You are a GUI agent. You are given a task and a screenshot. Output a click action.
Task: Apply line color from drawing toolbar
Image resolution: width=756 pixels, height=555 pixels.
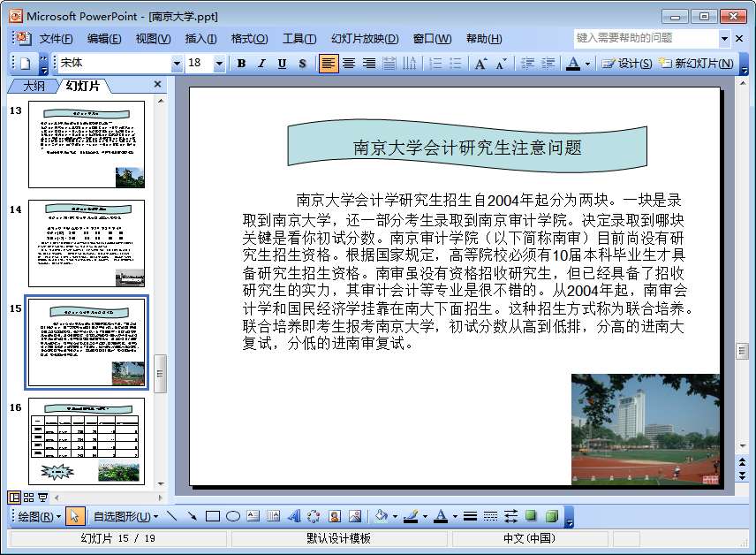pyautogui.click(x=411, y=516)
